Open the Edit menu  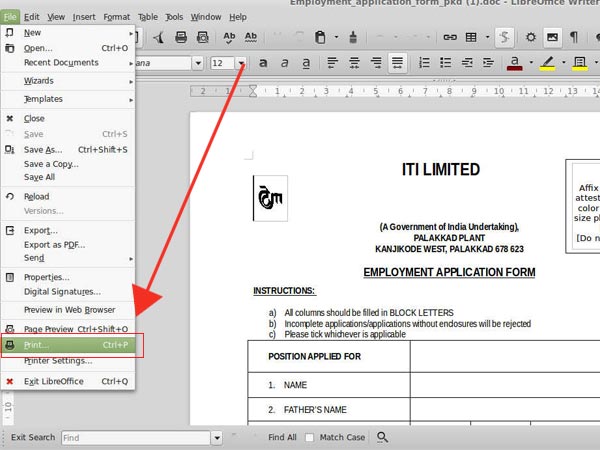tap(31, 17)
